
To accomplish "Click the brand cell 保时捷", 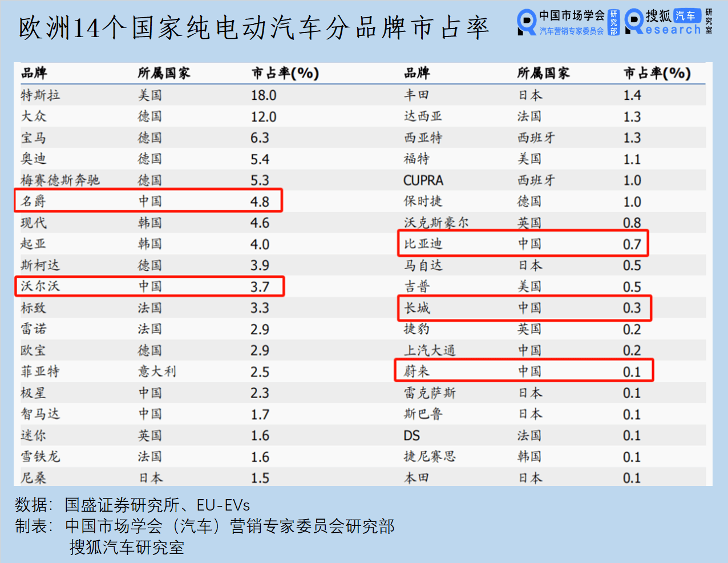I will [423, 201].
